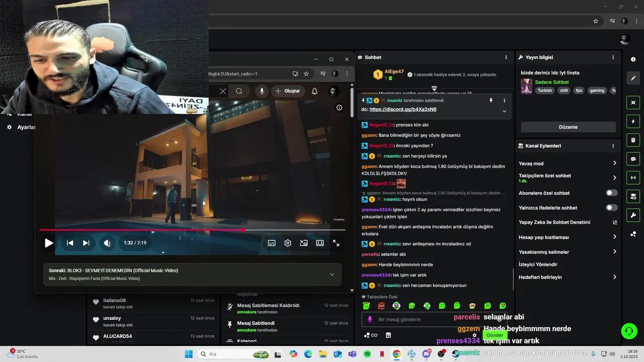Click wrench tools icon in right sidebar
Viewport: 644px width, 362px height.
point(633,215)
